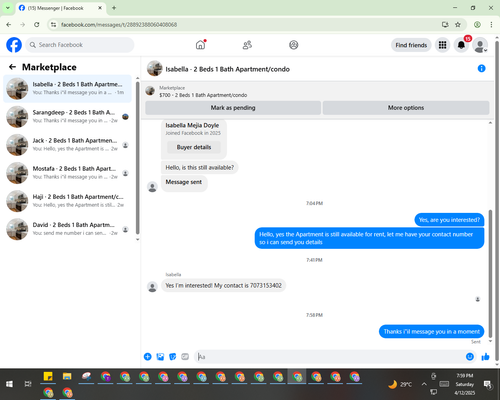Open the account profile menu

(x=480, y=45)
